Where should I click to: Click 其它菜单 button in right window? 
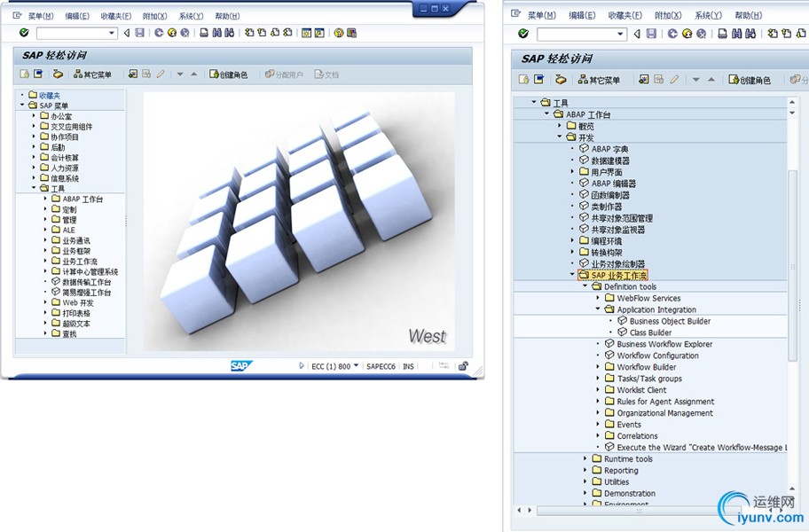(599, 80)
